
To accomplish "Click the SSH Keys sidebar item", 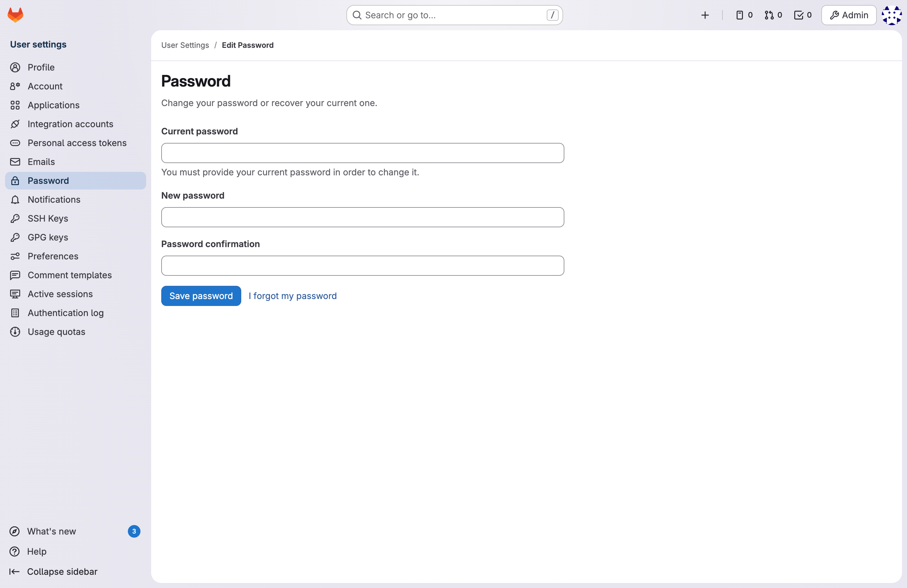I will pos(48,218).
